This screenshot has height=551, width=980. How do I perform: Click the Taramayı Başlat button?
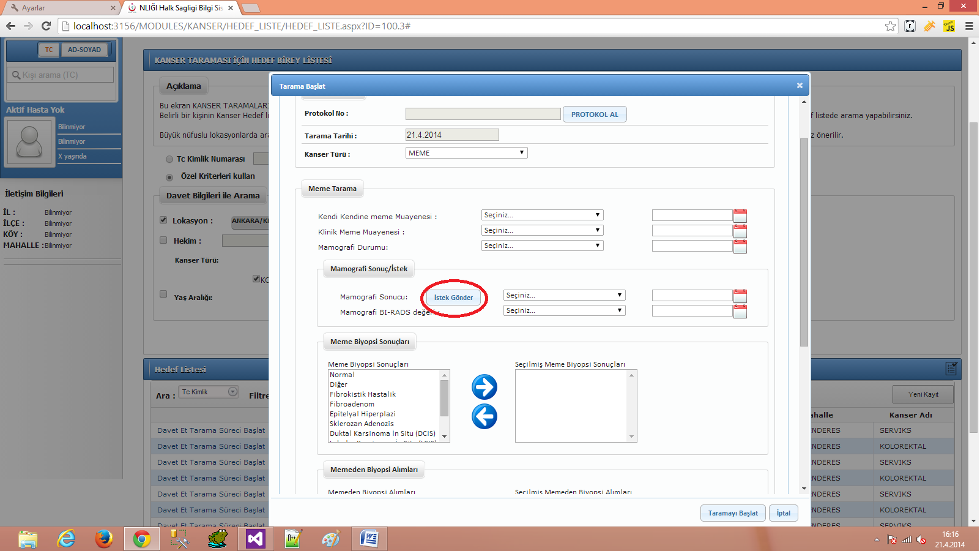(733, 513)
